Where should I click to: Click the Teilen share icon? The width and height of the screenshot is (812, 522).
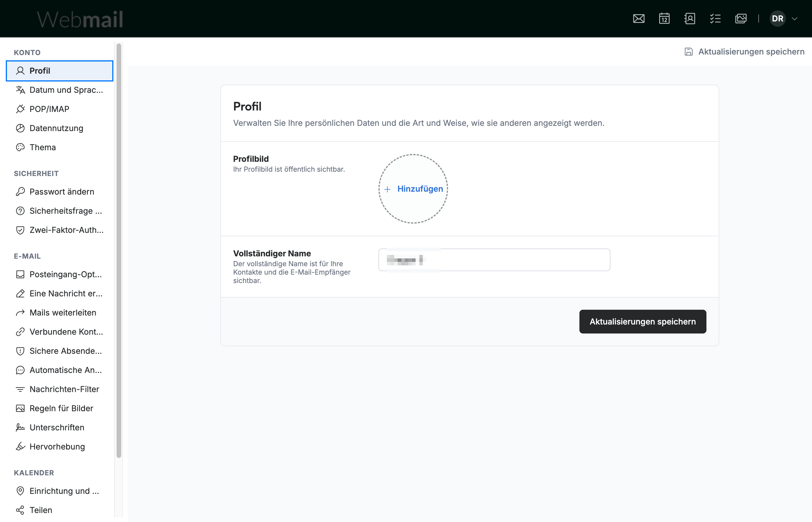(20, 510)
